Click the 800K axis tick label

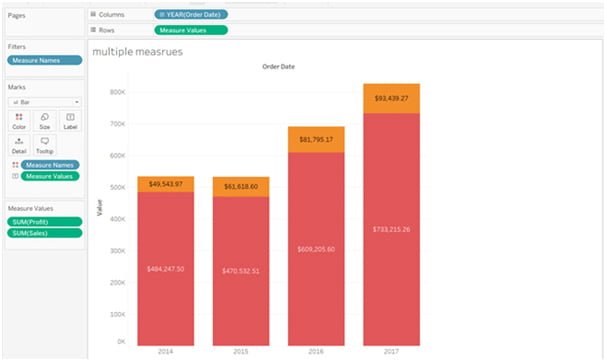tap(117, 92)
